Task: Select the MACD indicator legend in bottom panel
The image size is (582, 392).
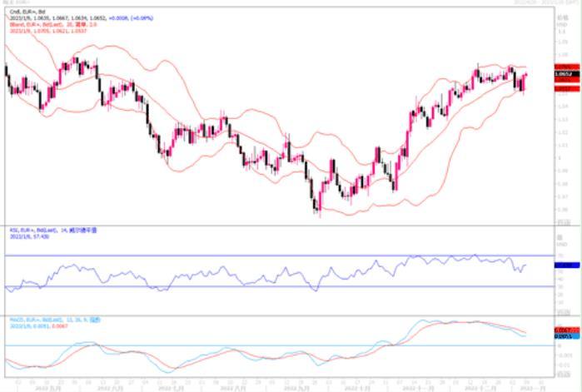Action: 42,318
